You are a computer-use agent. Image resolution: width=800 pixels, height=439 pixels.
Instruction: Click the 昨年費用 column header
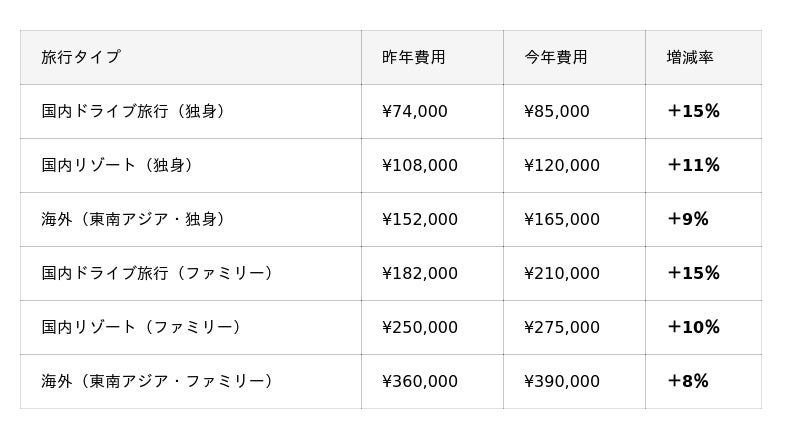(414, 58)
